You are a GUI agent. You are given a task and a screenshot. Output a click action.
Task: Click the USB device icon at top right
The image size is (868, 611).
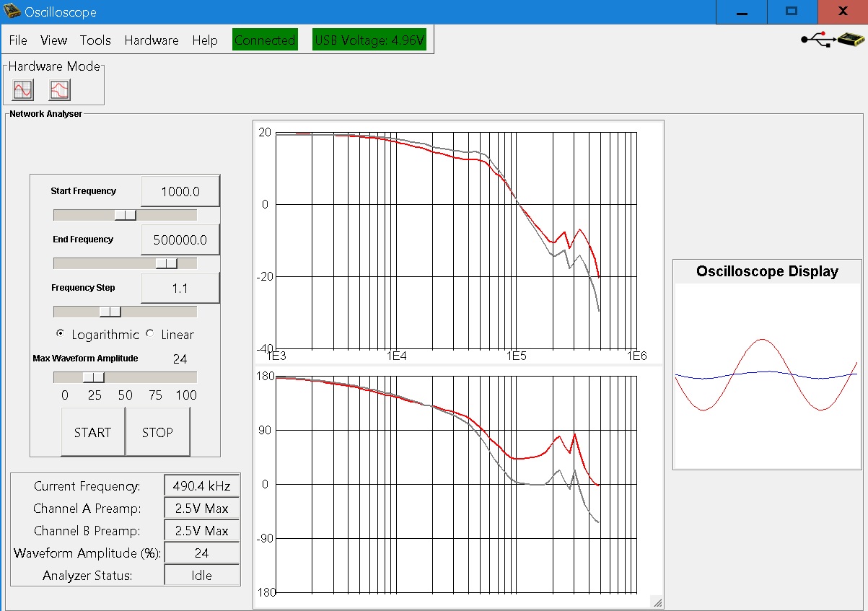coord(830,39)
